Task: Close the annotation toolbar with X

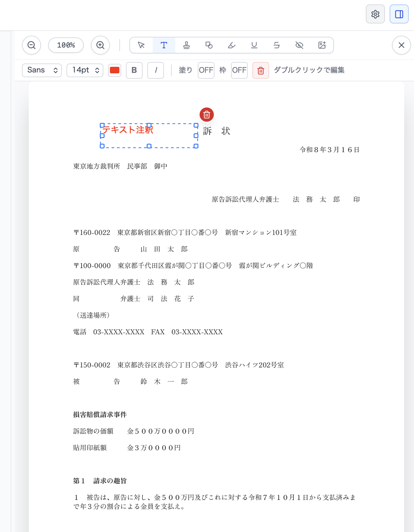Action: [402, 45]
